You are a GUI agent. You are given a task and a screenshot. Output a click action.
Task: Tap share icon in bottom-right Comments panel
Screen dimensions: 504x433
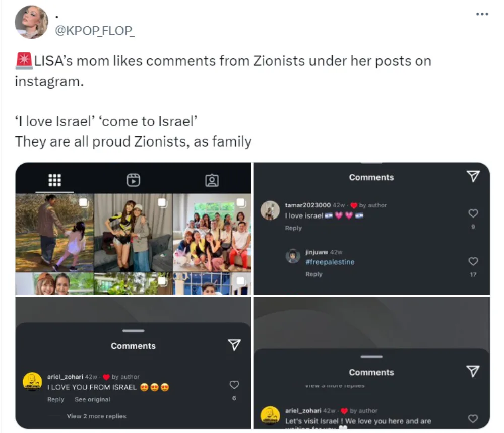point(472,371)
